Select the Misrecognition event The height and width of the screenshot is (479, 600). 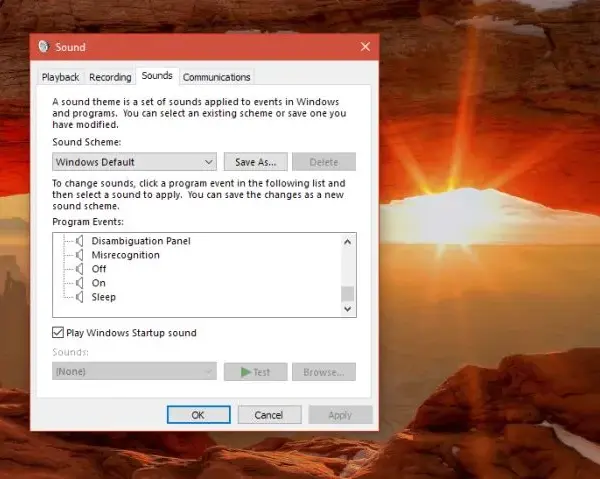pyautogui.click(x=126, y=255)
